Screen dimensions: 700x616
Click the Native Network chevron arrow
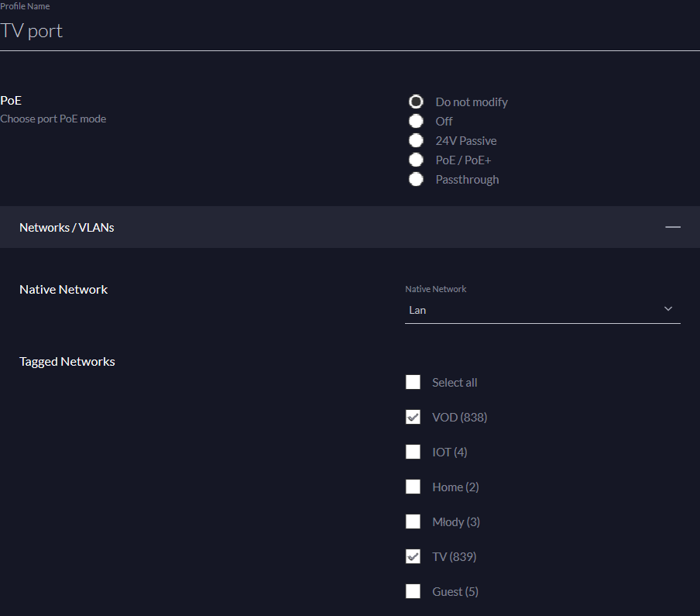[x=668, y=309]
